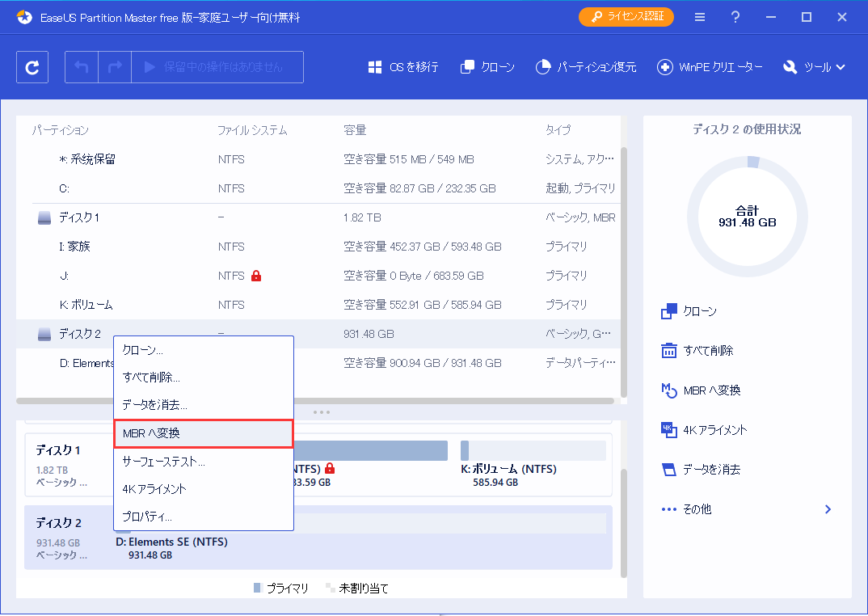Select MBR へ変換 in the context menu
The width and height of the screenshot is (868, 616).
(203, 433)
